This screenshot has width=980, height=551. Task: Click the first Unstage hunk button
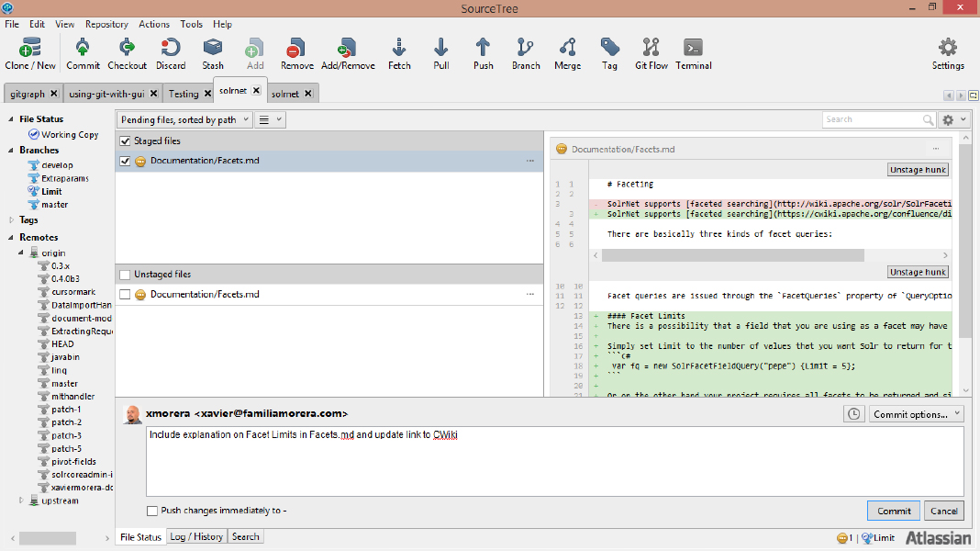918,170
